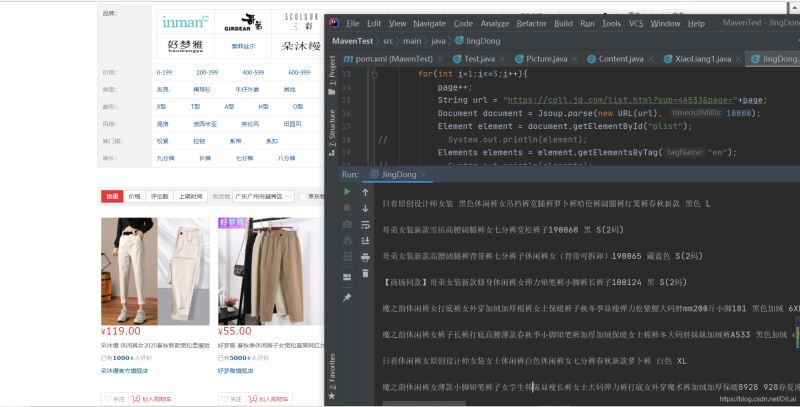Click the jd.com URL string in code
This screenshot has height=407, width=800.
pyautogui.click(x=620, y=100)
